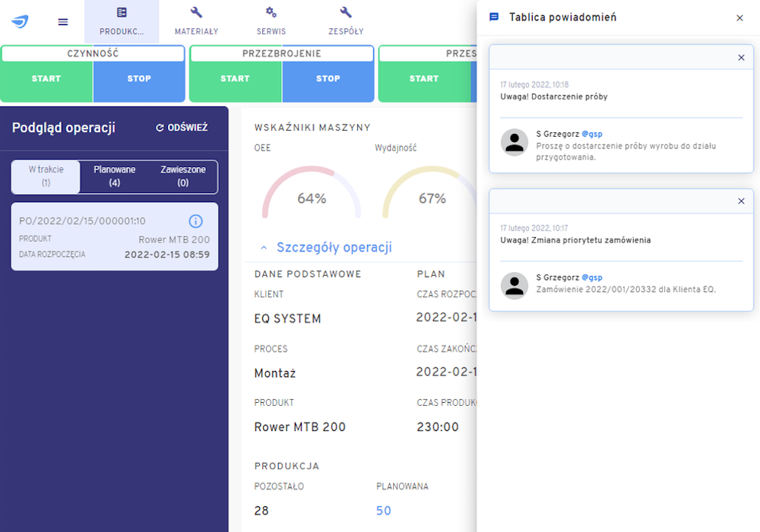
Task: Open the hamburger menu
Action: (x=63, y=21)
